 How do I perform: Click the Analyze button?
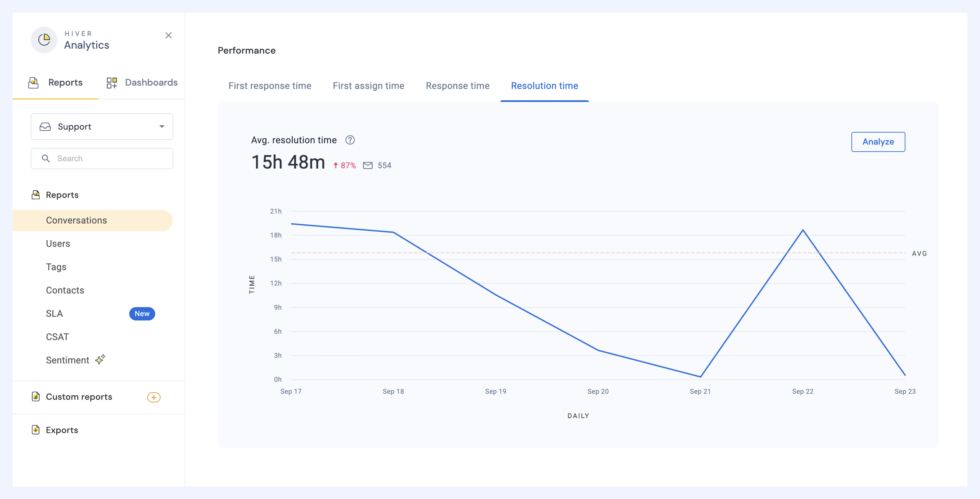pyautogui.click(x=878, y=142)
